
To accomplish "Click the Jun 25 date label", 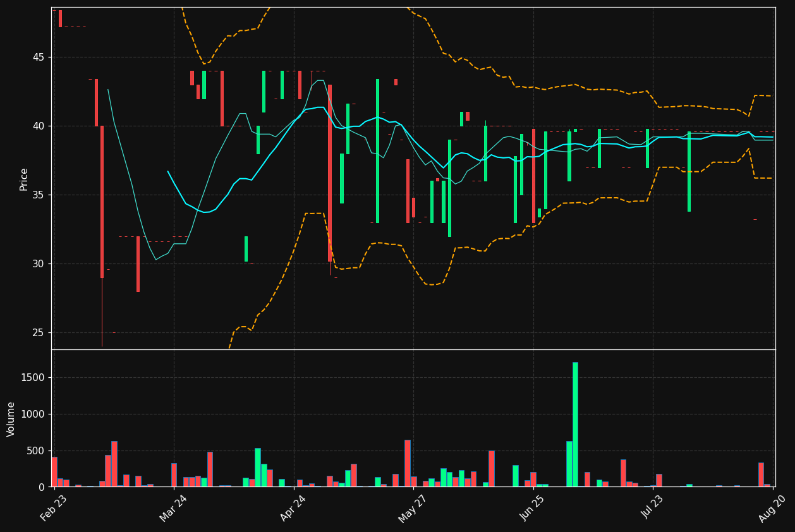I will [x=533, y=509].
